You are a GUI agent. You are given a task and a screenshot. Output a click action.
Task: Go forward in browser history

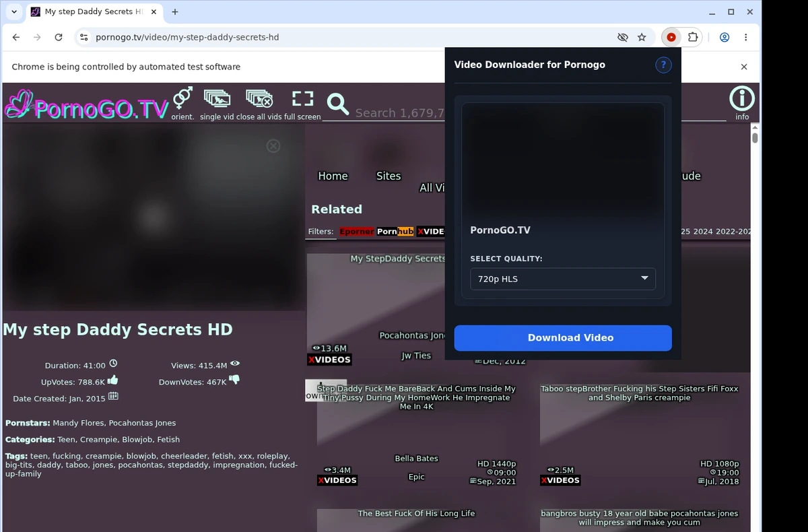click(x=37, y=38)
